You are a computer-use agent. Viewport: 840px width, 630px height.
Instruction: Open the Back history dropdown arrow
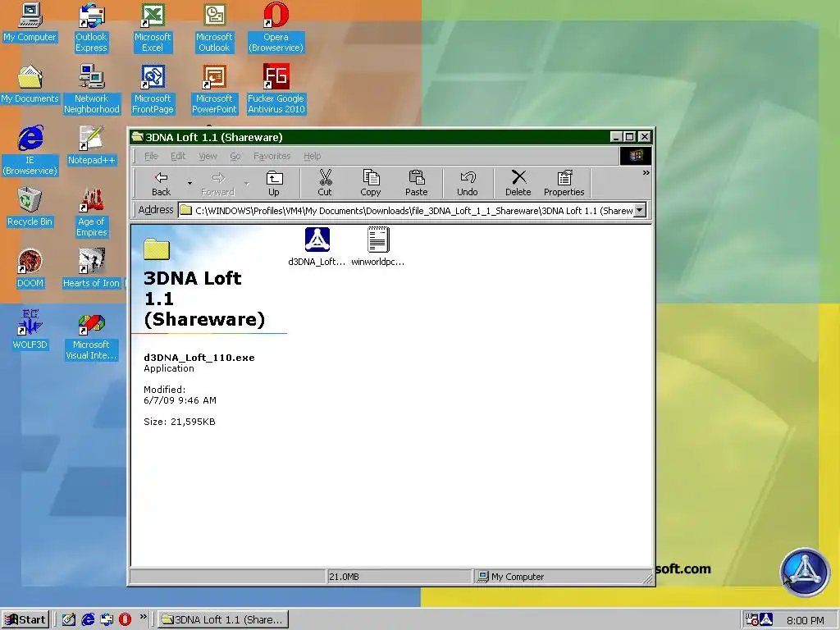(x=189, y=183)
